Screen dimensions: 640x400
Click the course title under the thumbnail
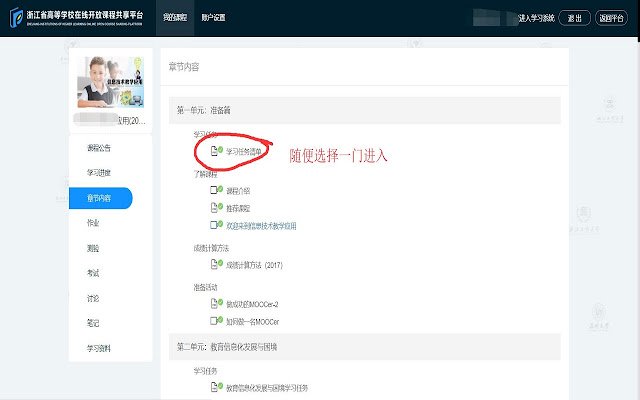109,120
